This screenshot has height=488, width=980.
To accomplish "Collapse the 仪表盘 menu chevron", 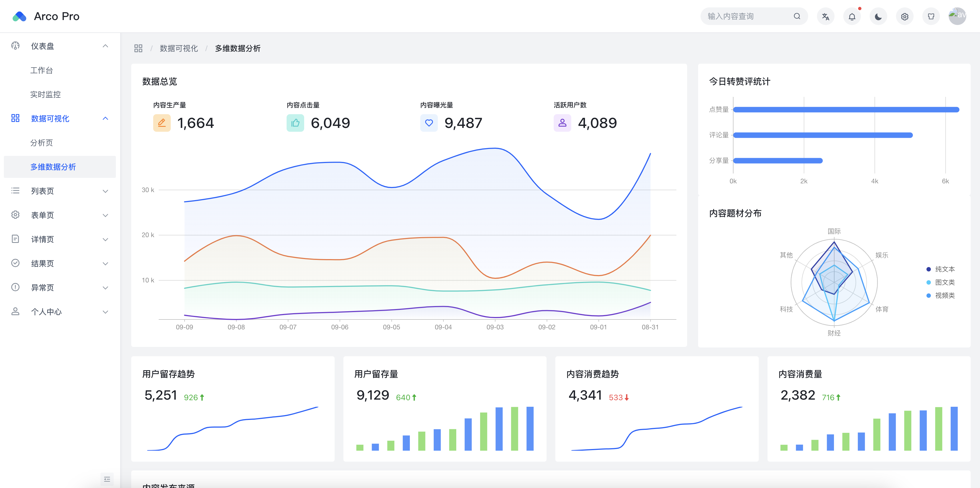I will click(x=105, y=46).
